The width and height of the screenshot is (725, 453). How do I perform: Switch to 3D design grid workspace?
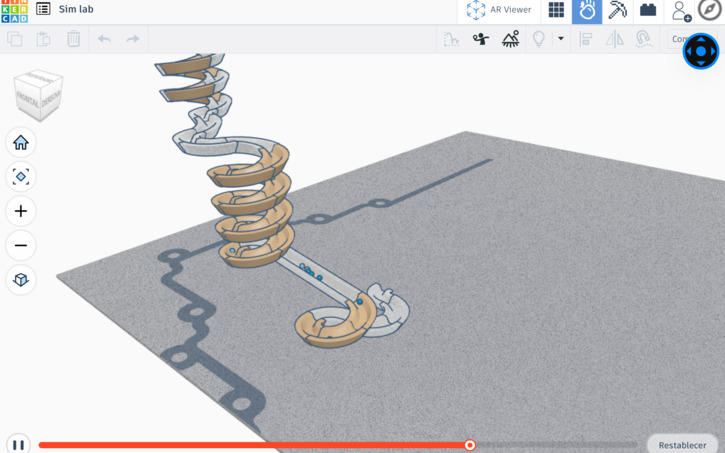556,10
